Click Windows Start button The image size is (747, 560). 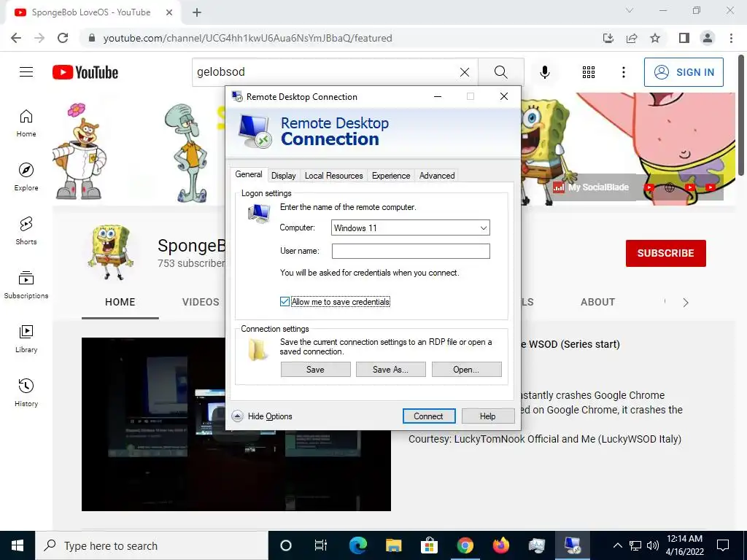(18, 545)
